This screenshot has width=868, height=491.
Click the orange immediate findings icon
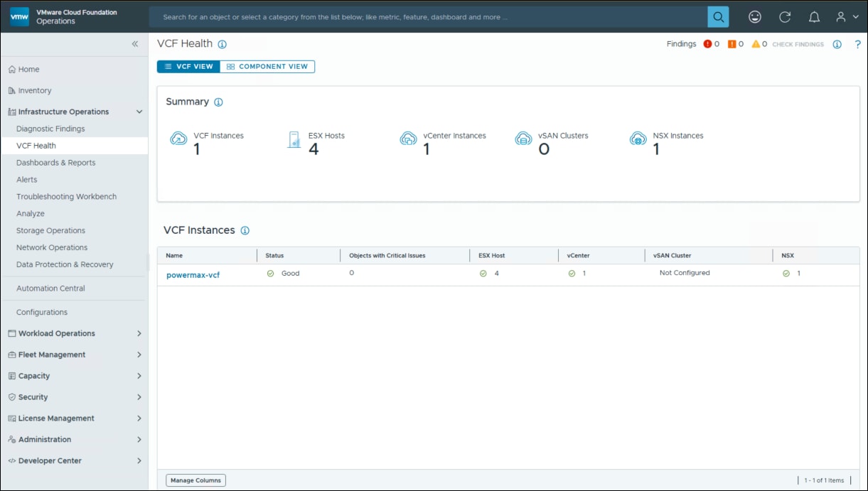(x=732, y=44)
